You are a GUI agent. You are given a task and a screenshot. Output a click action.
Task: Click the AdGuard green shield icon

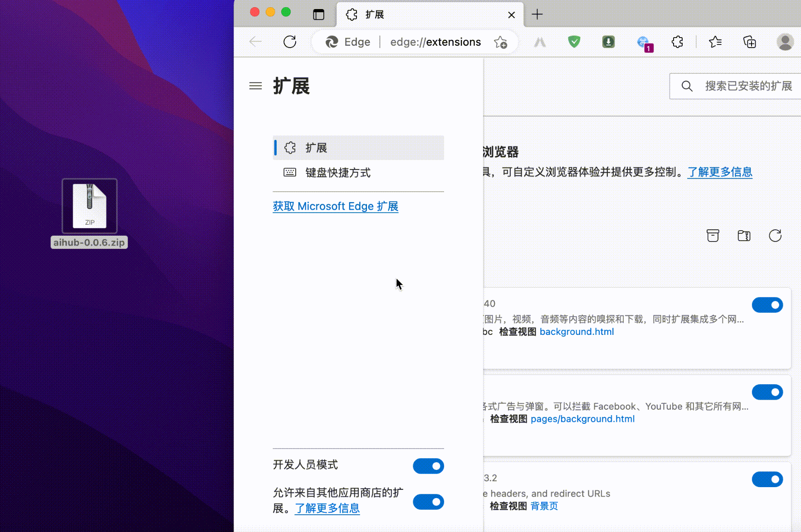[574, 42]
